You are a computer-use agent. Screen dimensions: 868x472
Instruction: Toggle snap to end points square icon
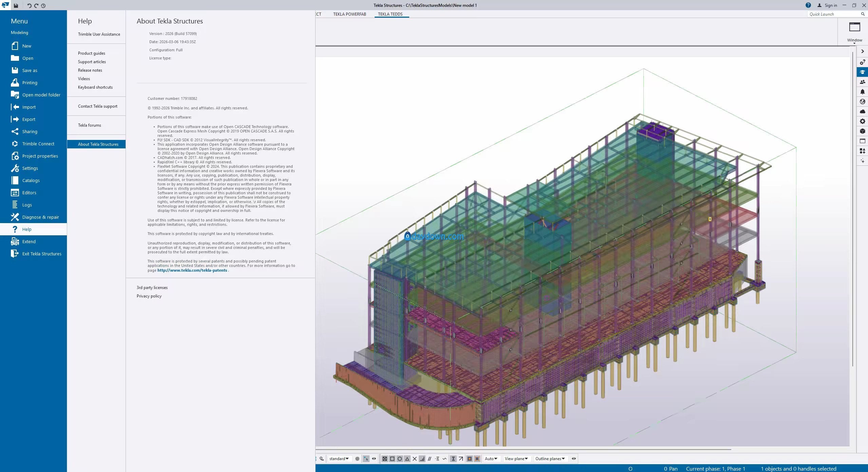click(x=392, y=459)
